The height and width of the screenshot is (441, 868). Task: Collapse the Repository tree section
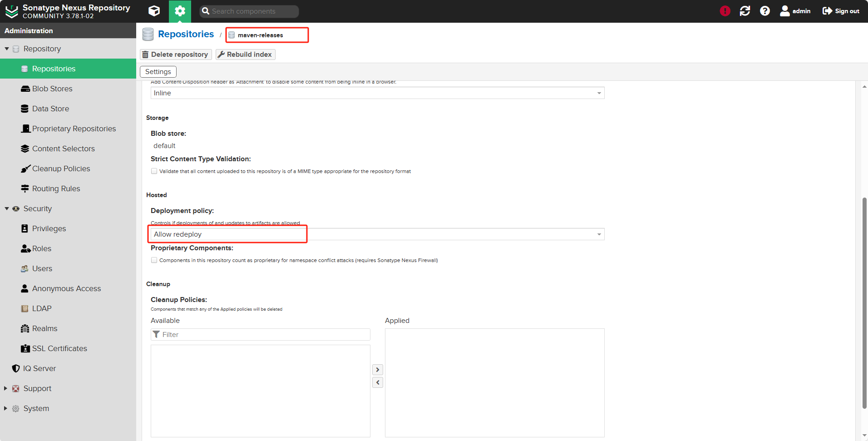click(x=7, y=49)
